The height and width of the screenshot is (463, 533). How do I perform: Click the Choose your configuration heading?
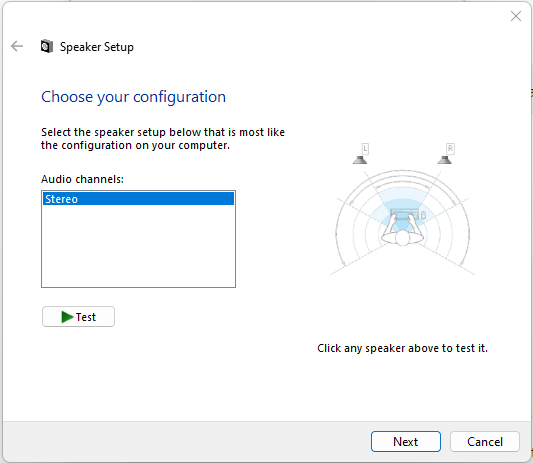pos(133,97)
